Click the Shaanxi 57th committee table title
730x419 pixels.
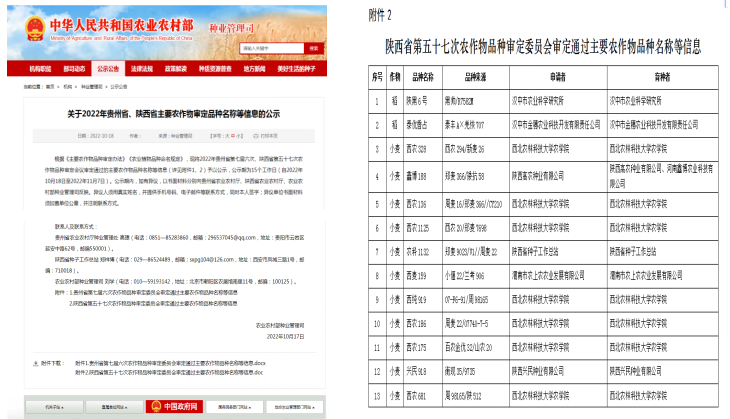point(543,47)
